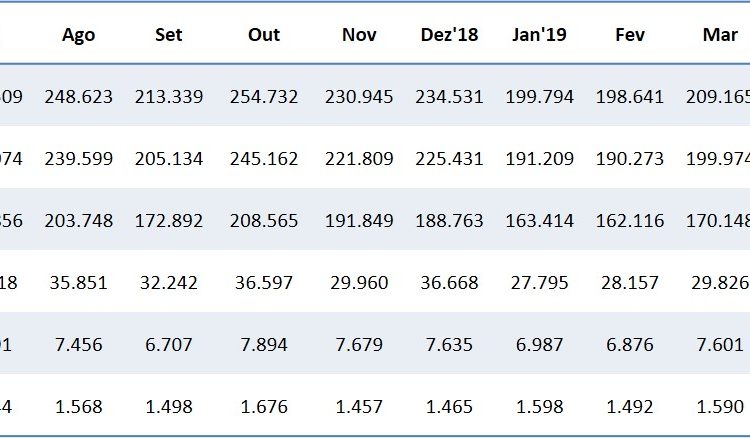Select the cell showing 163.414
Viewport: 750px width, 438px height.
[541, 220]
